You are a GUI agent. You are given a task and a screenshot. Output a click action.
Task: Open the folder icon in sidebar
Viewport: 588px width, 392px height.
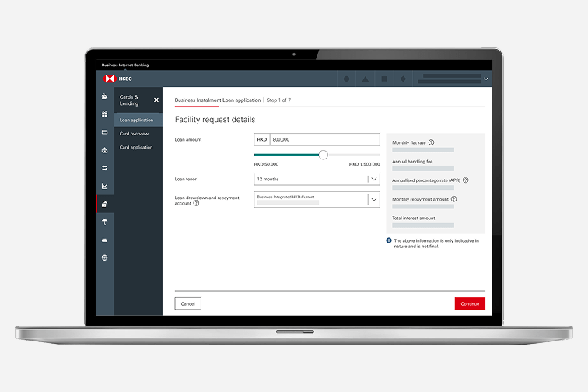[105, 96]
